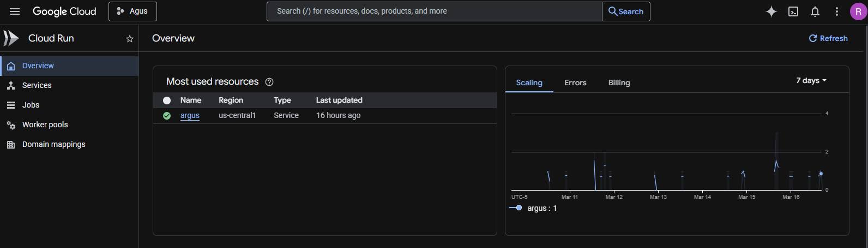Open the Gemini AI sparkle icon
868x248 pixels.
(771, 11)
